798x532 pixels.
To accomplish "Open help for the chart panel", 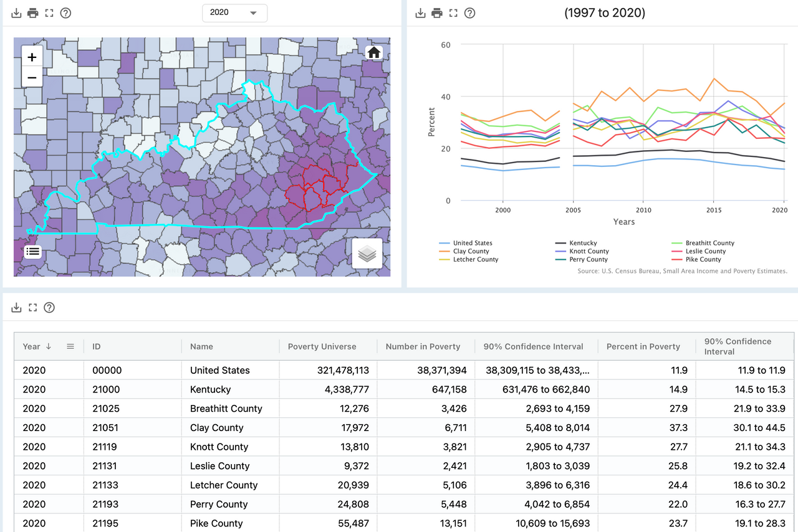I will pyautogui.click(x=470, y=13).
